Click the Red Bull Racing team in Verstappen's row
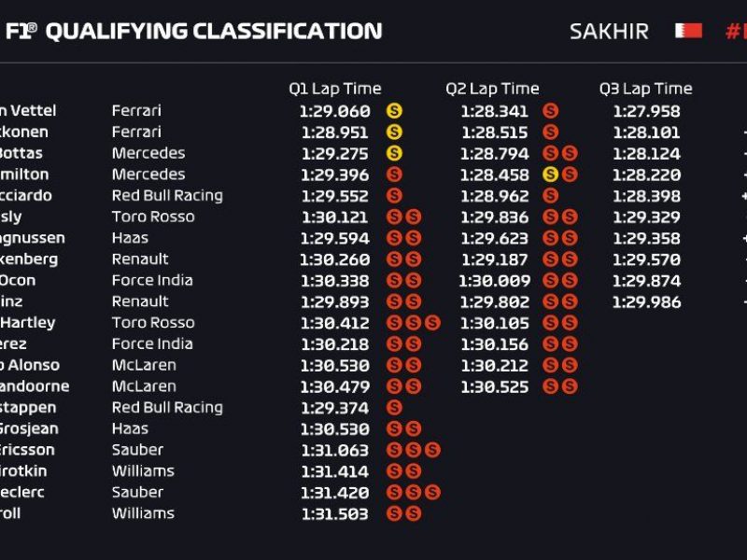The image size is (747, 560). (x=167, y=408)
